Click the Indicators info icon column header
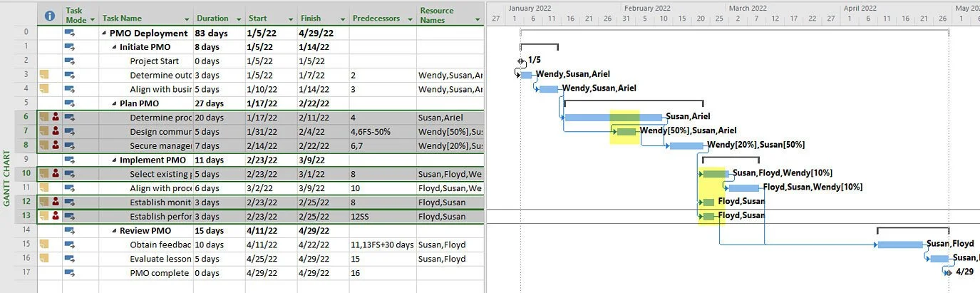 tap(49, 16)
